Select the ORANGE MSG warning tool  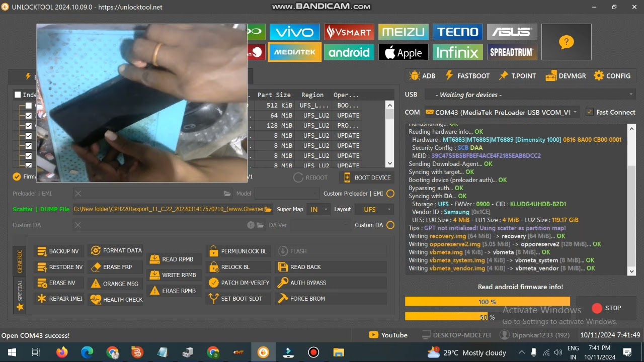pyautogui.click(x=115, y=284)
